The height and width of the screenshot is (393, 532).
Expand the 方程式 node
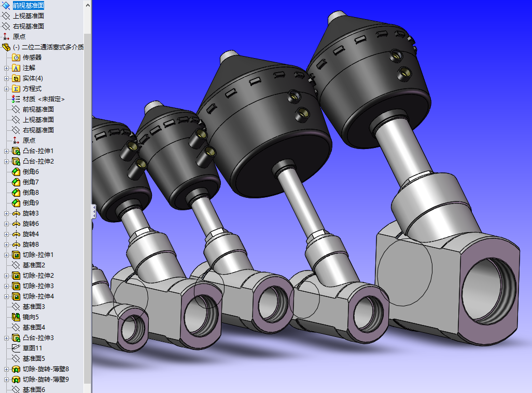tap(6, 89)
